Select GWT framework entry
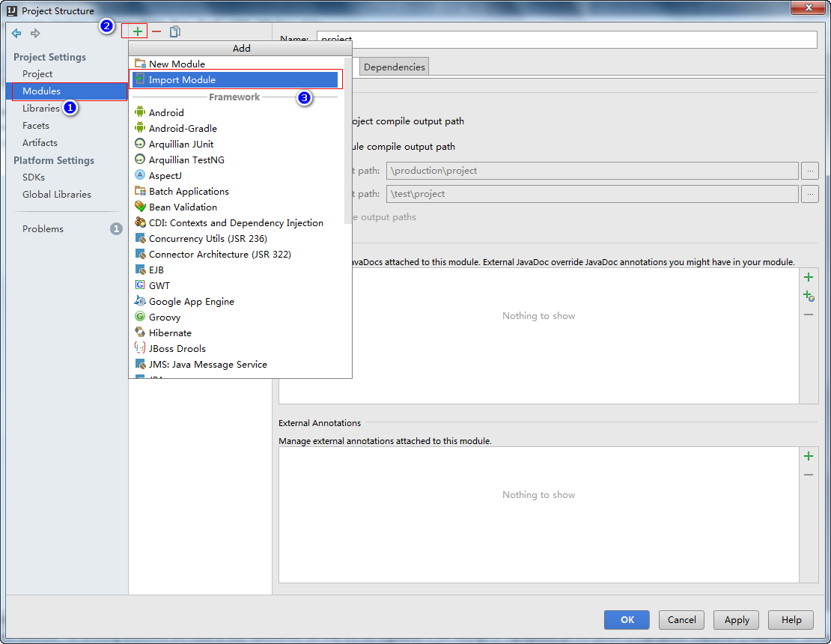831x644 pixels. (x=237, y=286)
